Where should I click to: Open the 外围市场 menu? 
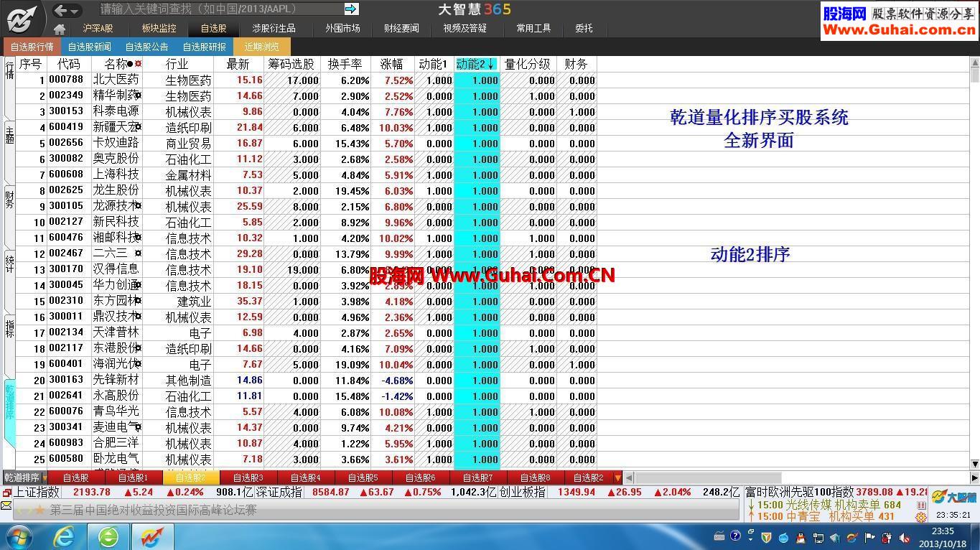tap(342, 28)
